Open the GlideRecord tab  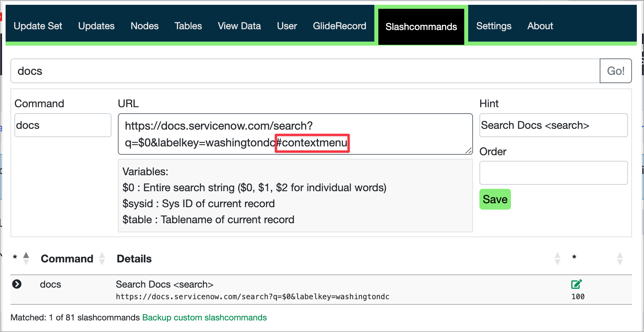point(340,26)
